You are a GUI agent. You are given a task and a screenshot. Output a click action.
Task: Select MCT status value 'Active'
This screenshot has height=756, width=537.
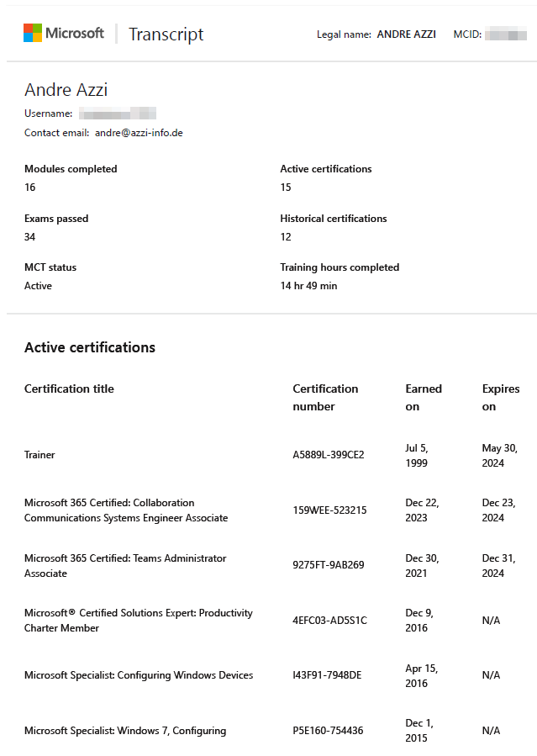[x=38, y=285]
